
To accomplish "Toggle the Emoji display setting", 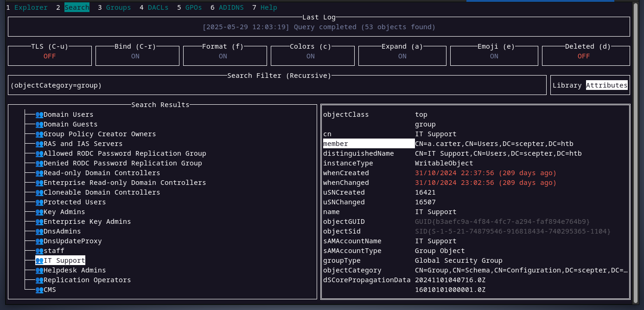I will pos(494,56).
